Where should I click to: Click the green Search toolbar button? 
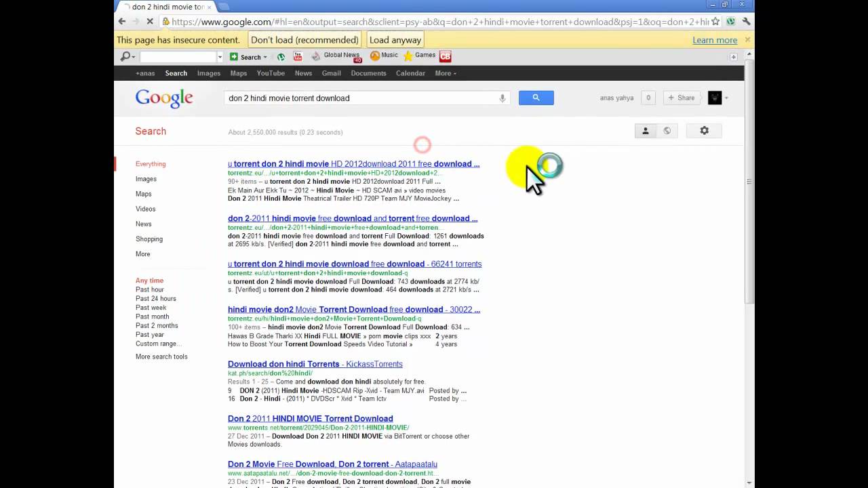pyautogui.click(x=248, y=57)
